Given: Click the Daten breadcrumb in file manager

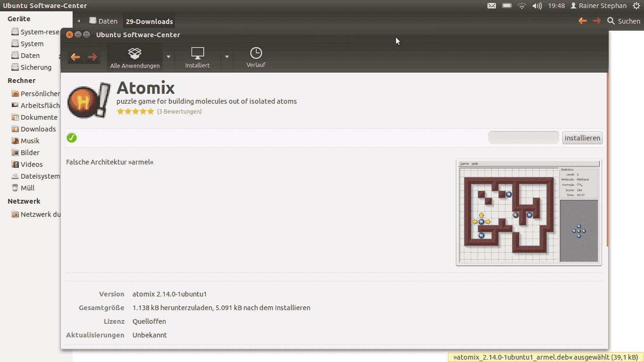Looking at the screenshot, I should [103, 21].
